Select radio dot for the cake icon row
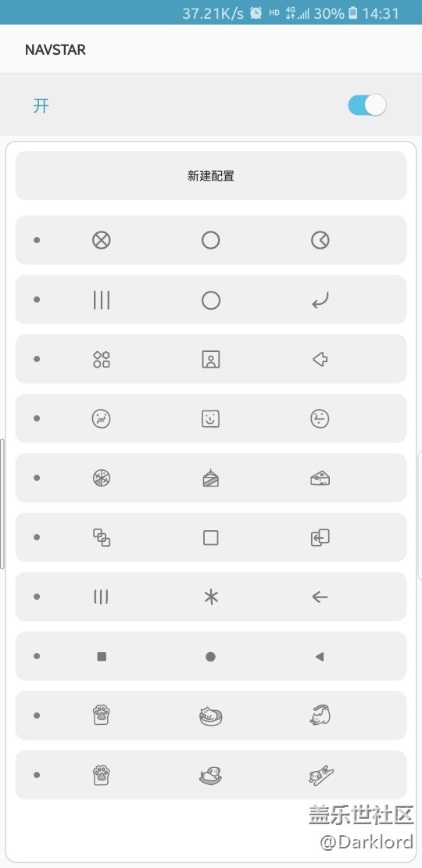The image size is (422, 868). coord(37,478)
